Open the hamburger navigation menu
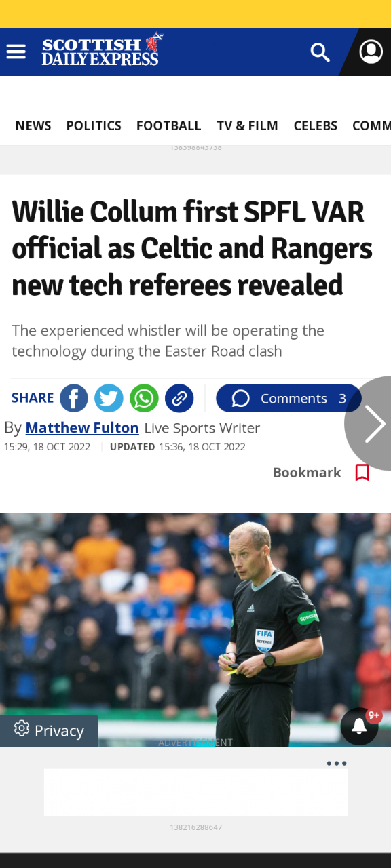The width and height of the screenshot is (391, 868). click(16, 52)
